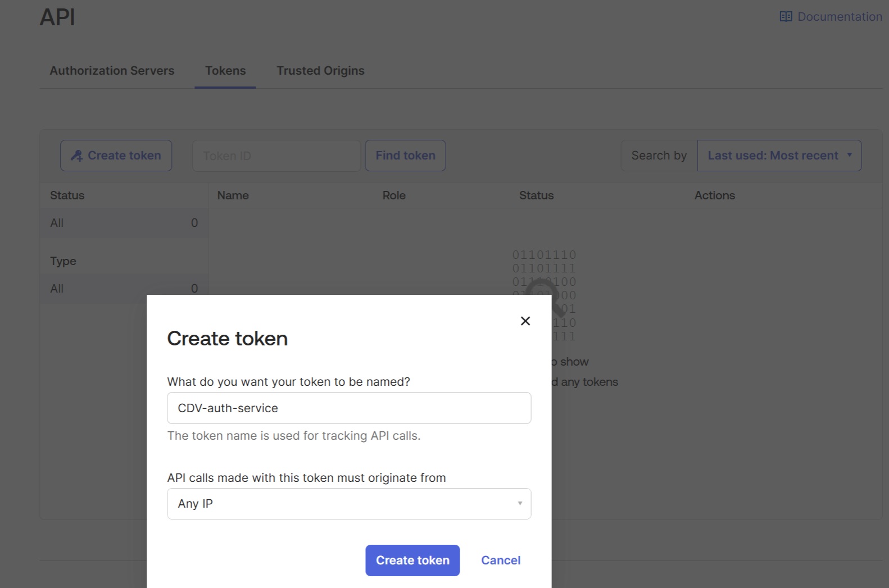
Task: Expand the Any IP origin selector
Action: click(x=348, y=504)
